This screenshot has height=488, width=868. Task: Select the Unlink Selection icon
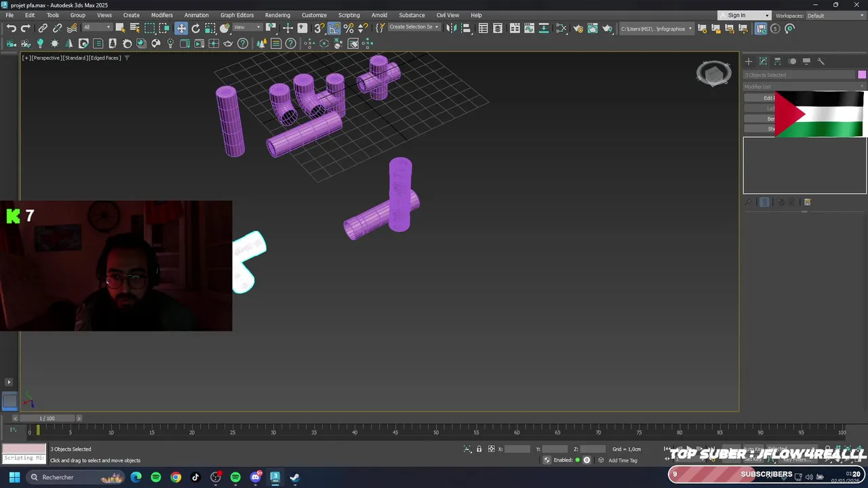pos(57,28)
